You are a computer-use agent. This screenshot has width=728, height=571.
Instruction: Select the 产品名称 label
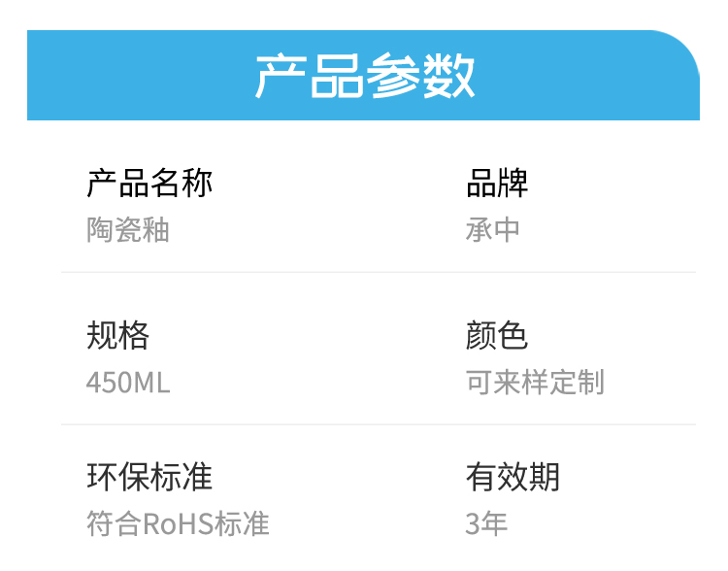[149, 184]
